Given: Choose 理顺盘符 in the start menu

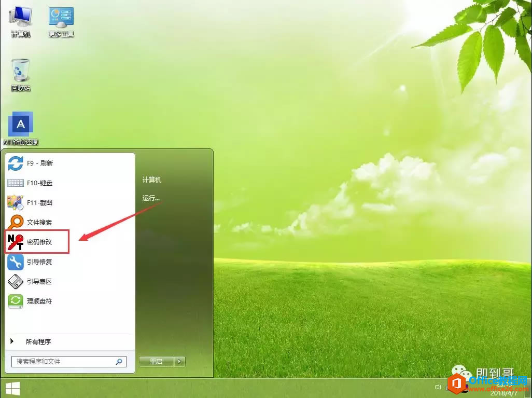Looking at the screenshot, I should 39,301.
